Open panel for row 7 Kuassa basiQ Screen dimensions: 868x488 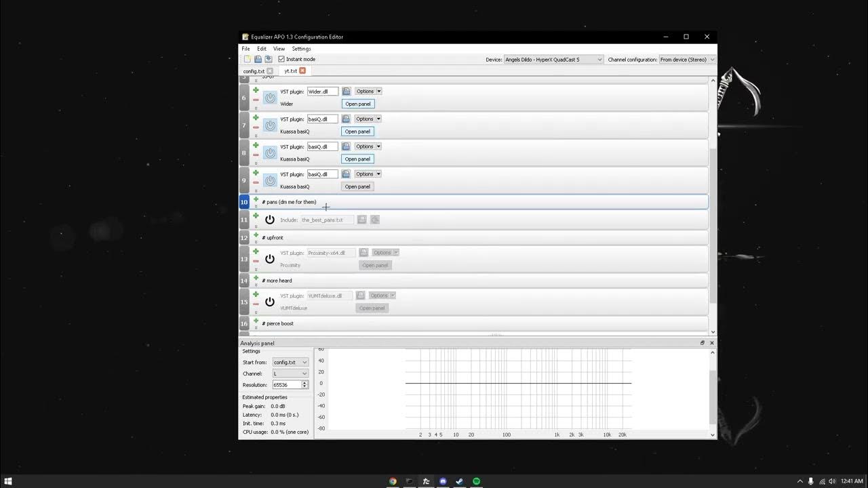click(x=357, y=131)
